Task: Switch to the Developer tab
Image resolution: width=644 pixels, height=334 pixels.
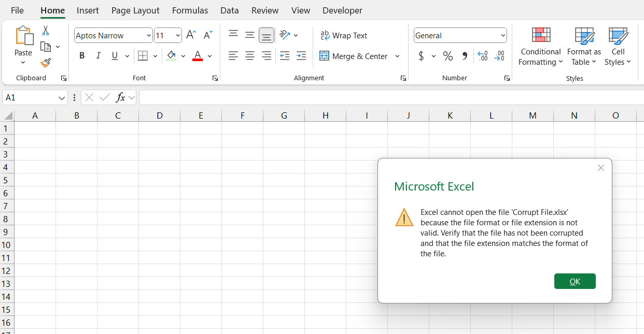Action: (342, 10)
